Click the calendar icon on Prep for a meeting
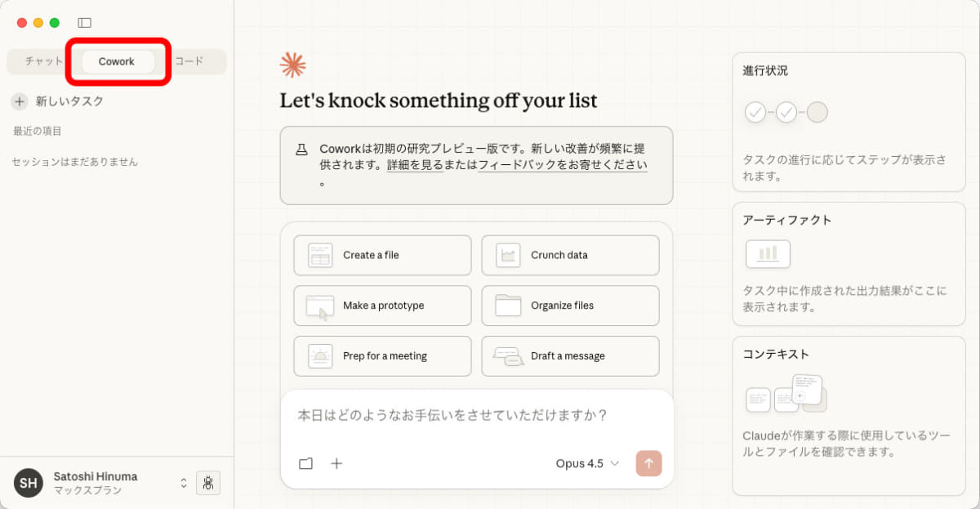 click(x=320, y=355)
